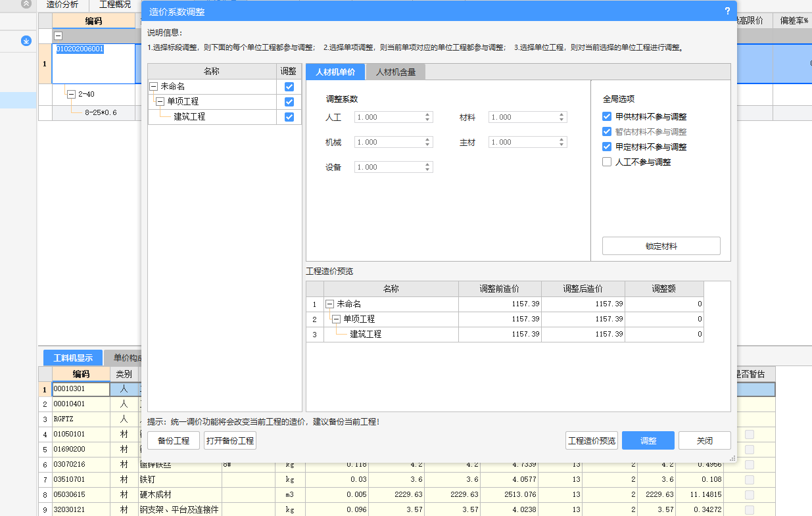The width and height of the screenshot is (812, 516).
Task: Click the 调整额 column header
Action: coord(664,289)
